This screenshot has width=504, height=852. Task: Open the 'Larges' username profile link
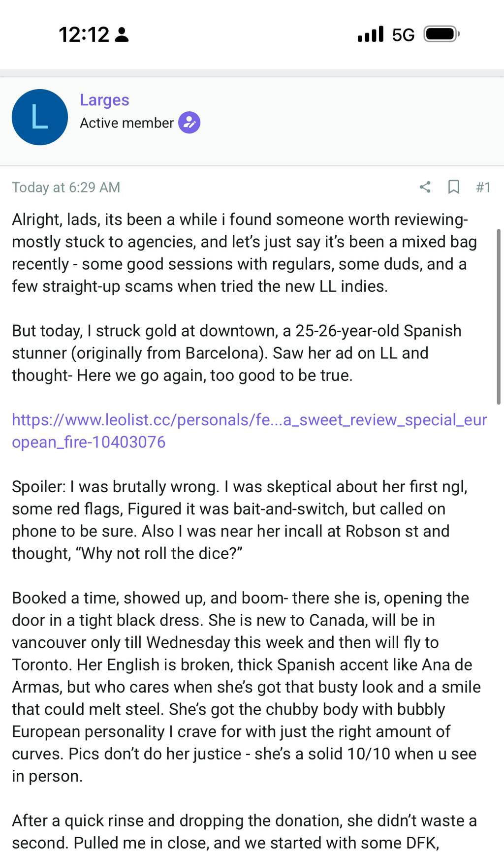pos(104,100)
